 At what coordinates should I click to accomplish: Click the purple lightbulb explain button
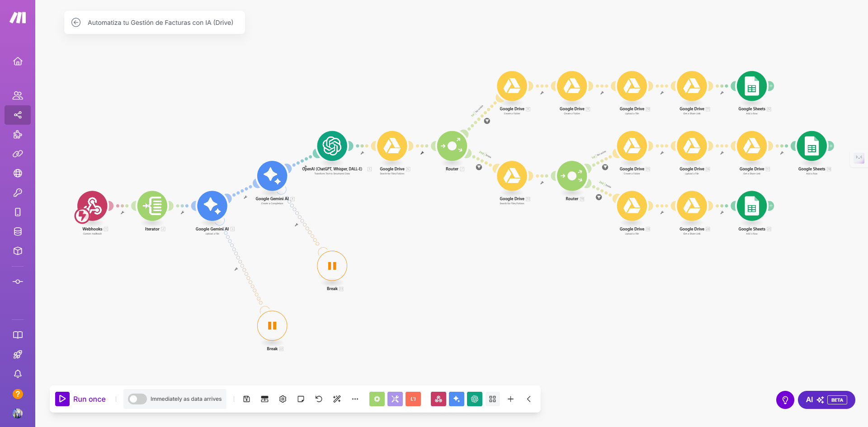[785, 400]
